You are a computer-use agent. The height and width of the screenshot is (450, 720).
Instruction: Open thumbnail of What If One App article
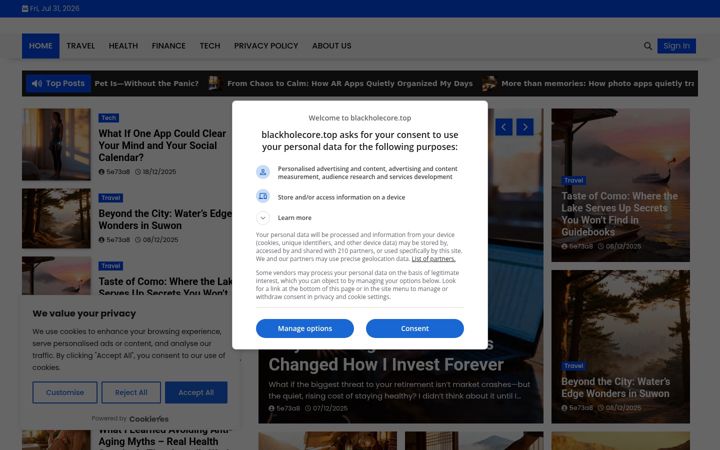point(56,144)
